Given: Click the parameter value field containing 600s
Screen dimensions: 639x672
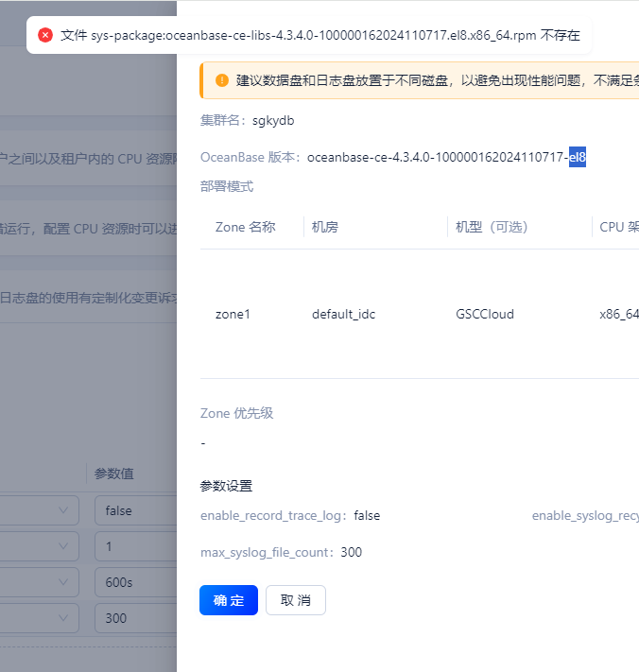Looking at the screenshot, I should click(x=136, y=582).
